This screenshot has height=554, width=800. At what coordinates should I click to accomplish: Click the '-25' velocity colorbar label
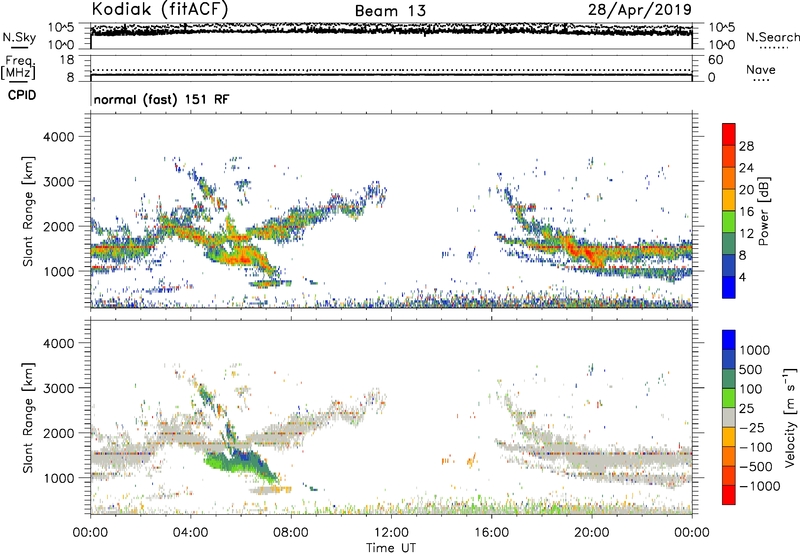pyautogui.click(x=751, y=428)
